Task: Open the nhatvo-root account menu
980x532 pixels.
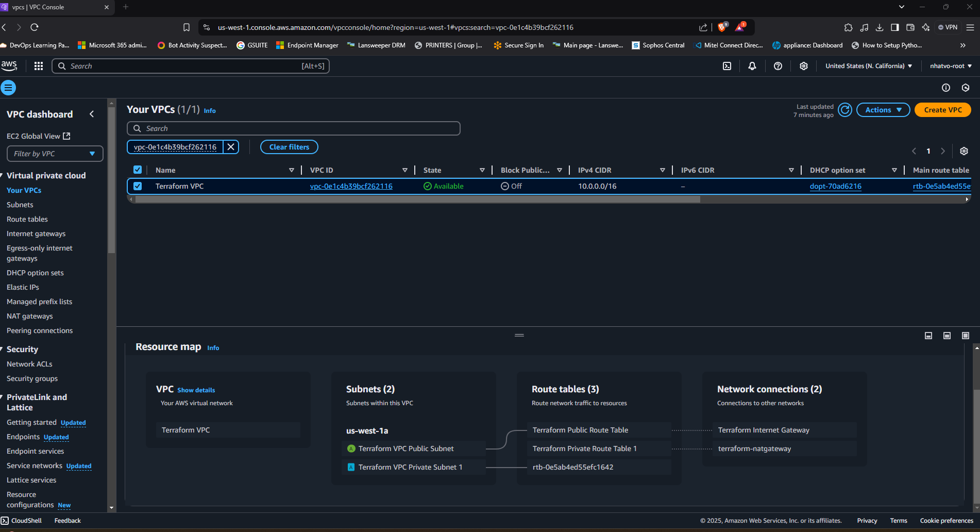Action: pos(951,66)
